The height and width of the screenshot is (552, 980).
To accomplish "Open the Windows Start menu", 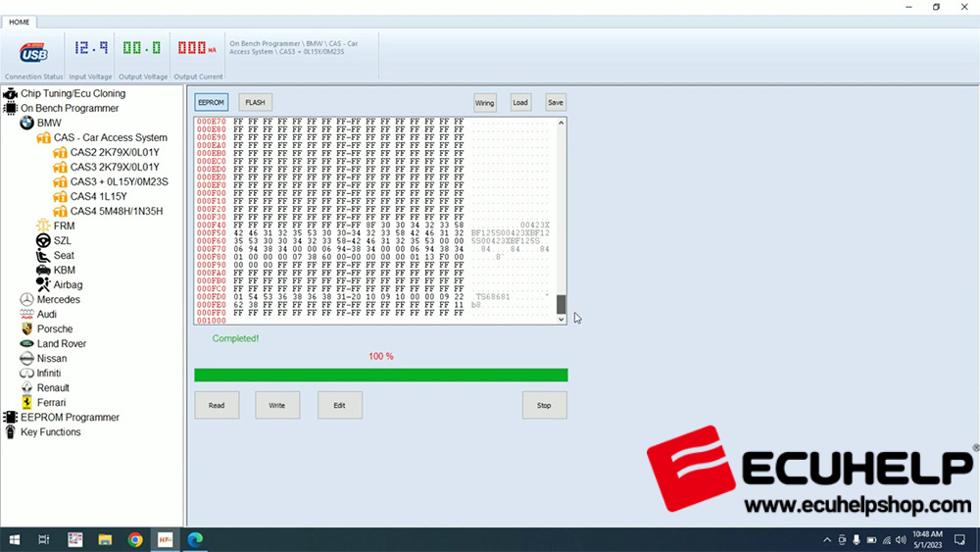I will coord(14,539).
